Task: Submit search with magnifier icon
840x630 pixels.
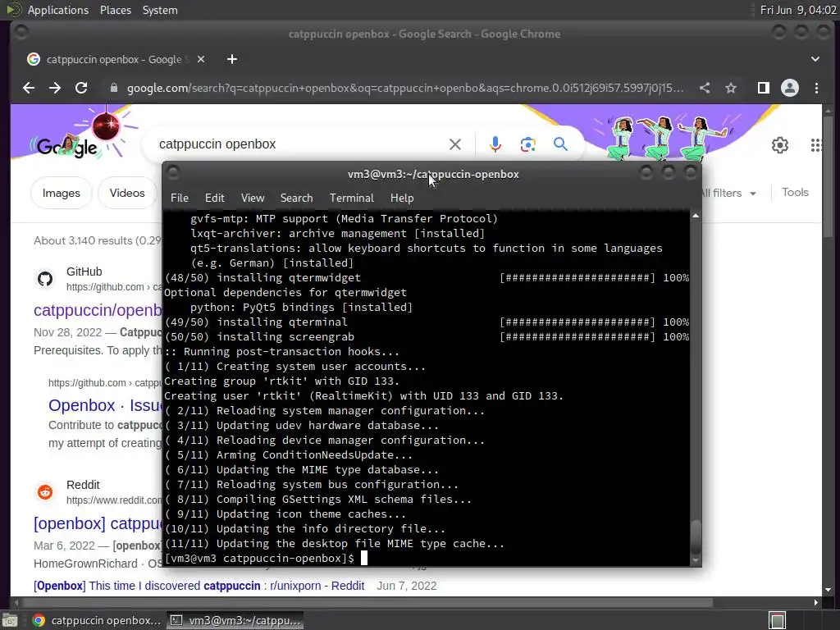Action: coord(560,144)
